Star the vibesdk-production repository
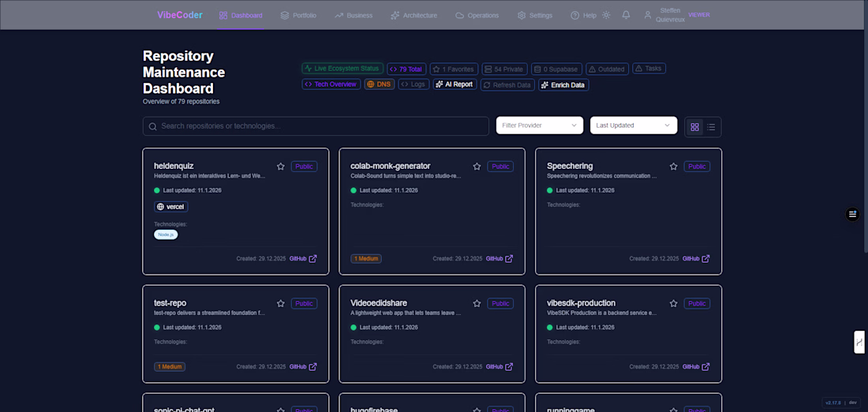Viewport: 868px width, 412px height. coord(674,303)
